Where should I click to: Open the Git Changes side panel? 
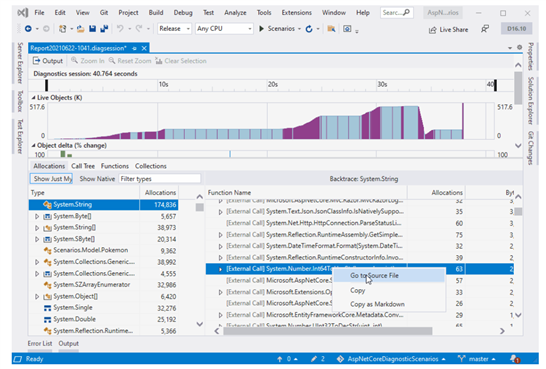[x=530, y=148]
